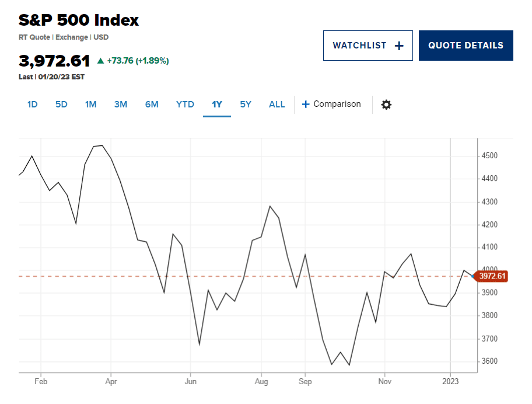The image size is (532, 404).
Task: Click the 3,972.61 last price value
Action: (x=54, y=61)
